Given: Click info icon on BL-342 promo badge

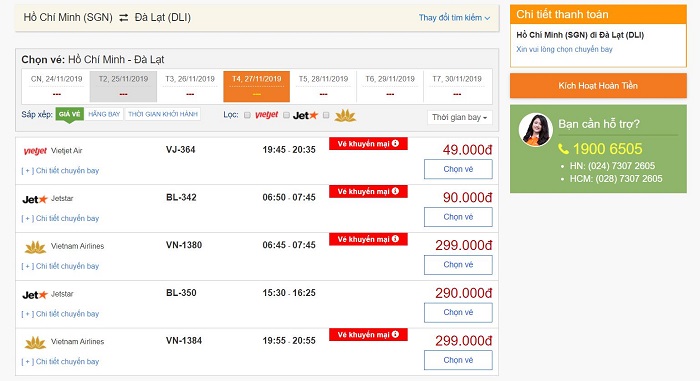Looking at the screenshot, I should point(395,191).
